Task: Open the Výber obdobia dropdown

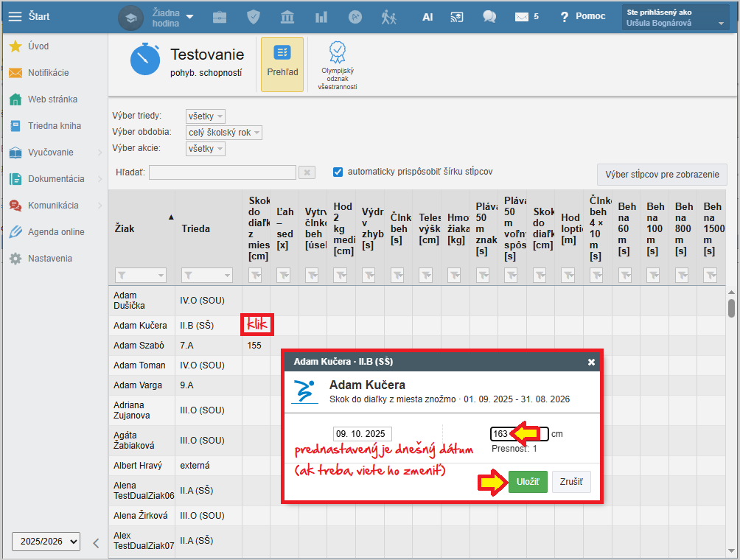Action: tap(224, 133)
